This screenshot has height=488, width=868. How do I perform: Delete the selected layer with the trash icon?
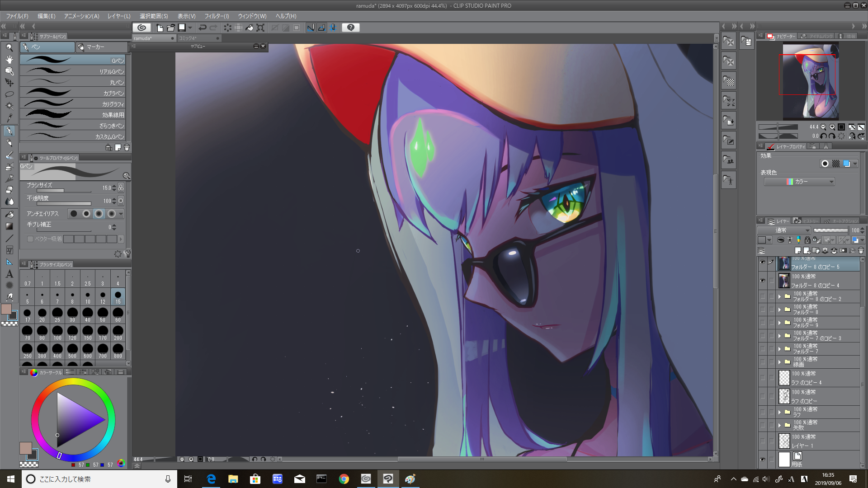(861, 250)
